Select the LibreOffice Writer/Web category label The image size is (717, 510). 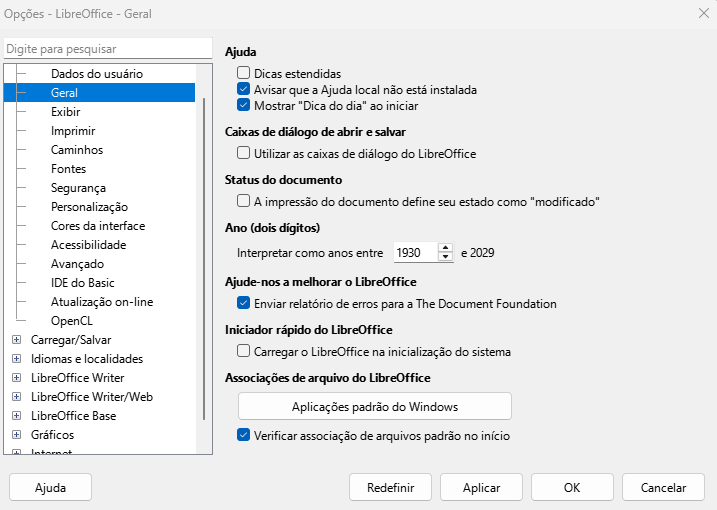92,397
